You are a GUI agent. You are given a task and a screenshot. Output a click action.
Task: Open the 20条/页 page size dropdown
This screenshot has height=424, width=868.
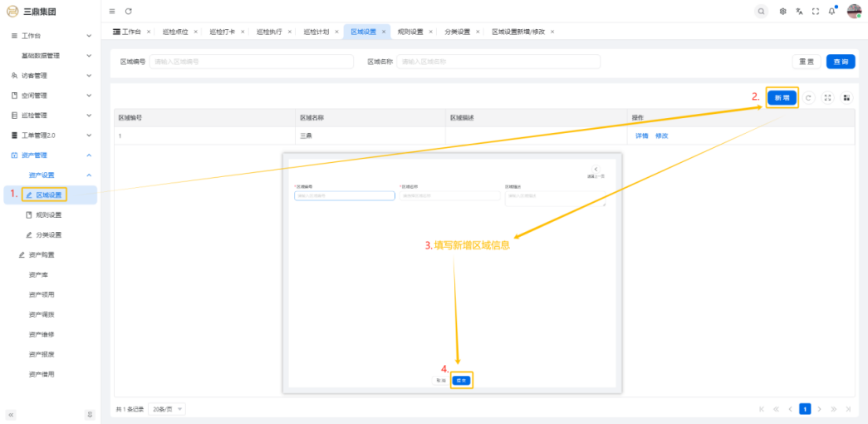pos(167,409)
